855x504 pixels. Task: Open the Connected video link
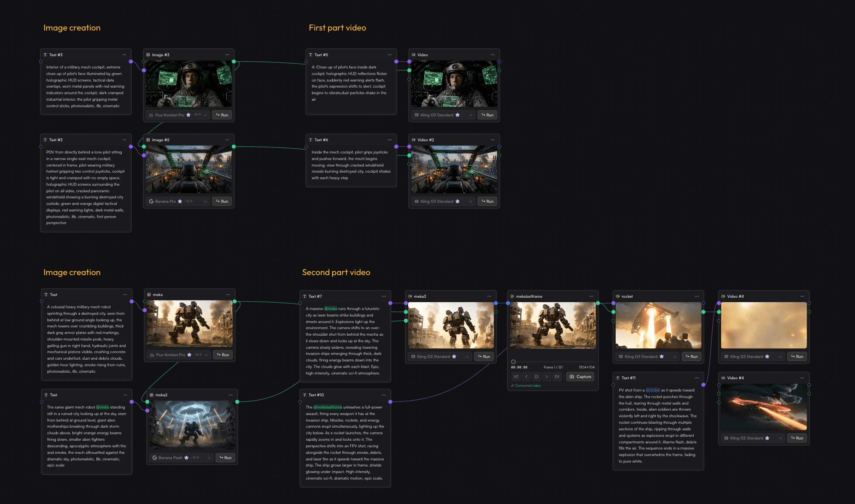point(528,386)
